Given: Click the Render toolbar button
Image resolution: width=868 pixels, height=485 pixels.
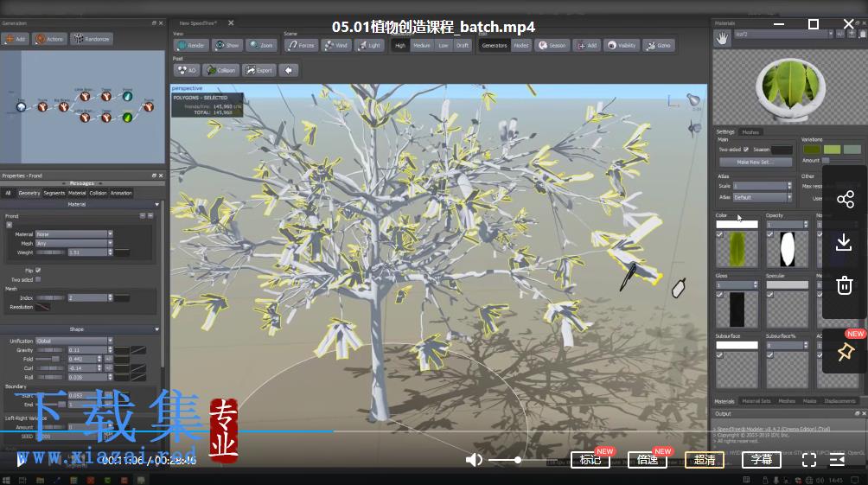Looking at the screenshot, I should (x=190, y=46).
